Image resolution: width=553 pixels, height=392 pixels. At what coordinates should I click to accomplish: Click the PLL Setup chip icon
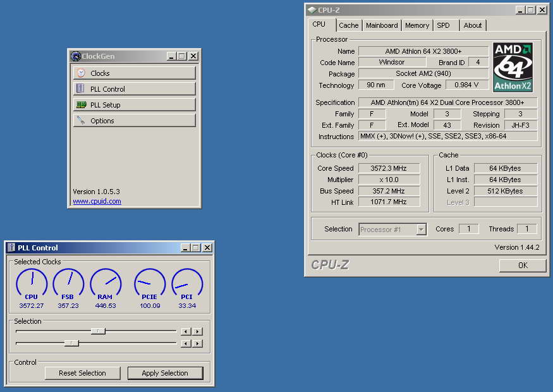(x=82, y=104)
